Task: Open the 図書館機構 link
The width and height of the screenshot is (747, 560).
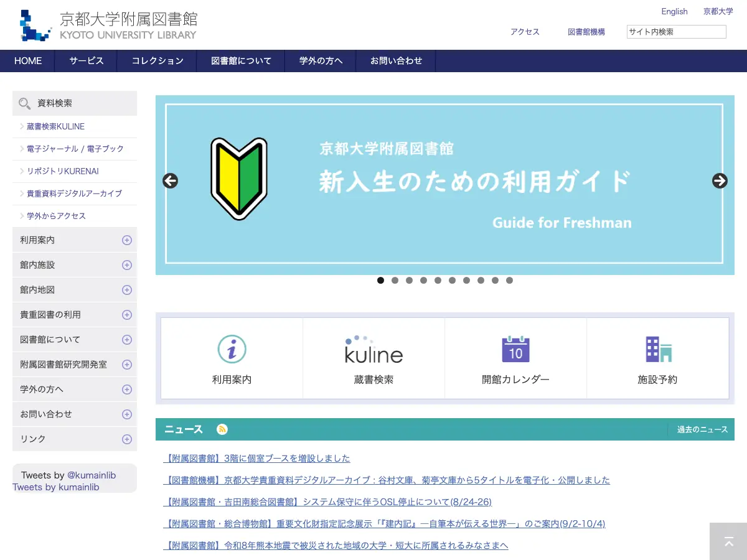Action: tap(586, 32)
